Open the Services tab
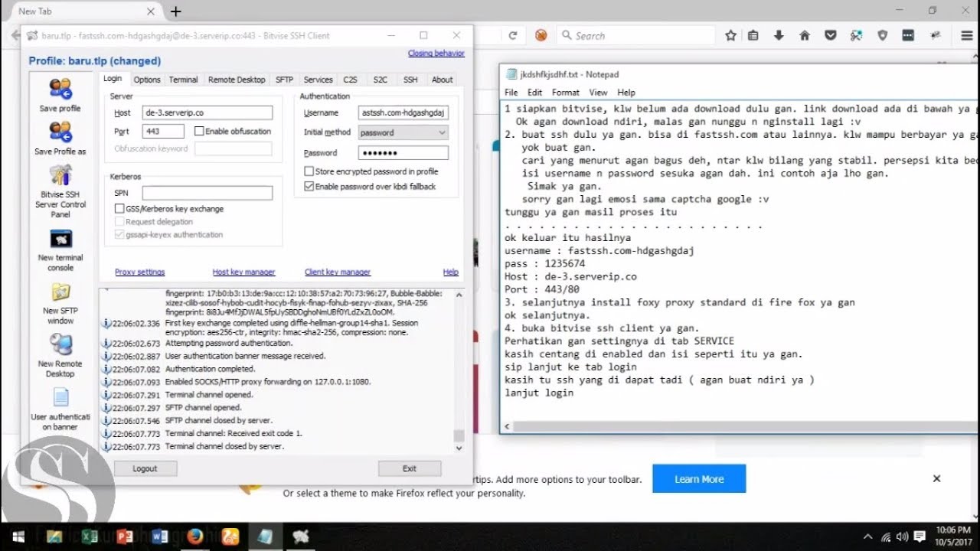This screenshot has width=980, height=551. tap(318, 80)
